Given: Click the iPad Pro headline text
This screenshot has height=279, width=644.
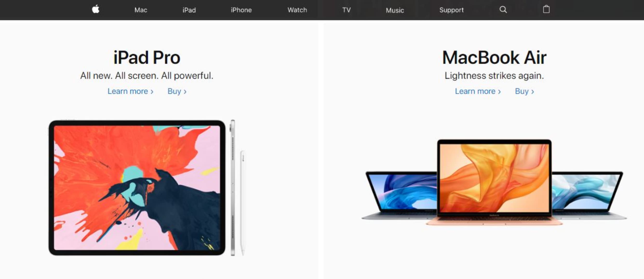Looking at the screenshot, I should [x=147, y=58].
